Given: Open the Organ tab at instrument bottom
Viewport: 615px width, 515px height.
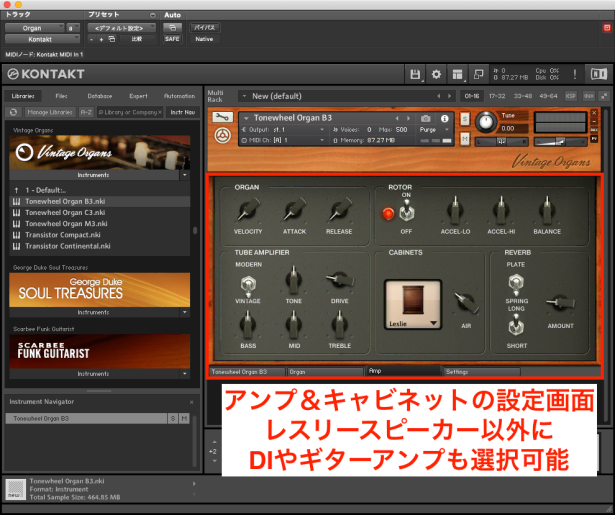Looking at the screenshot, I should tap(325, 372).
